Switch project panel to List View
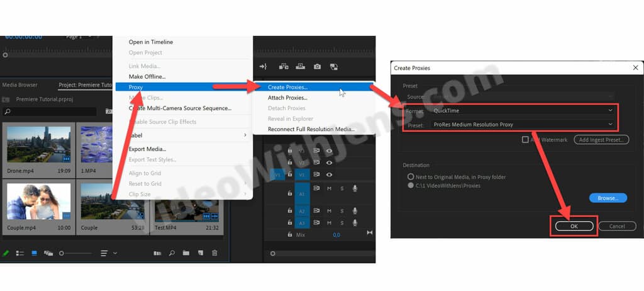Image resolution: width=644 pixels, height=291 pixels. [x=19, y=253]
